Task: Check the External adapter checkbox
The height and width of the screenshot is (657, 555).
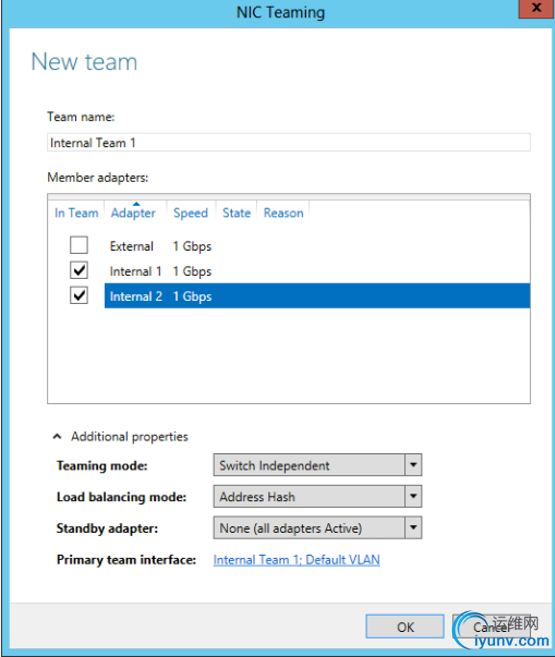Action: click(79, 246)
